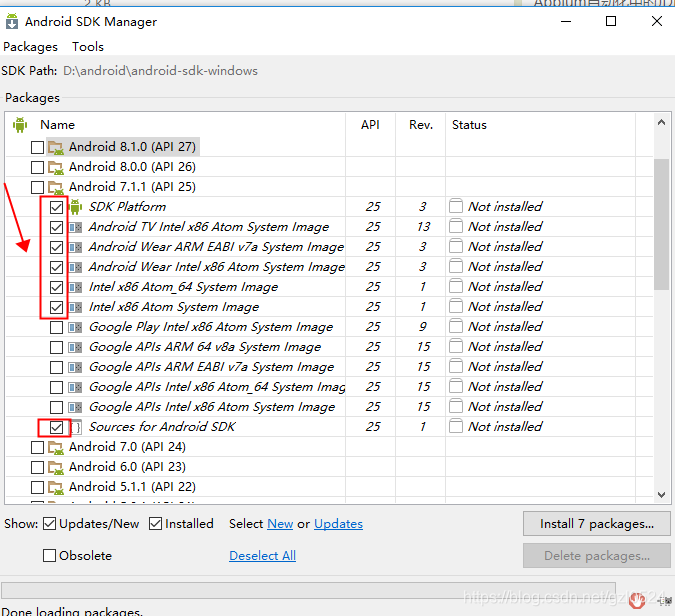This screenshot has height=616, width=675.
Task: Click the folder icon of Android 8.1.0 (API 27)
Action: 56,147
